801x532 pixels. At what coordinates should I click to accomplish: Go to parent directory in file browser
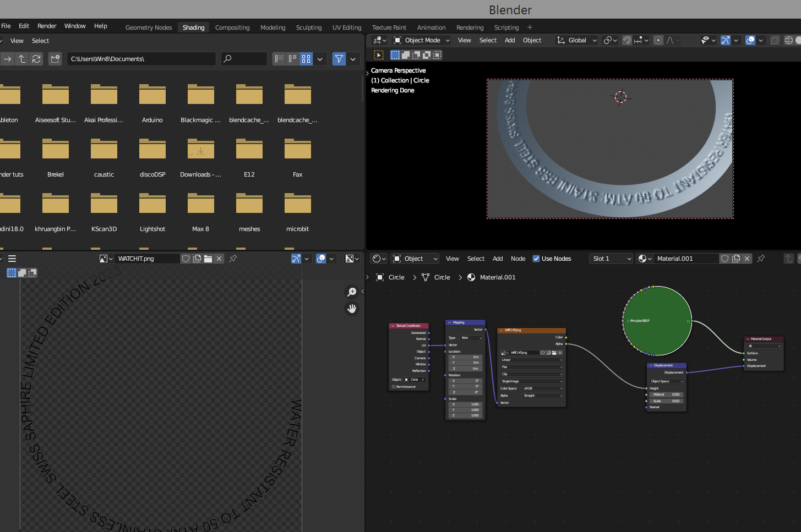[x=22, y=59]
